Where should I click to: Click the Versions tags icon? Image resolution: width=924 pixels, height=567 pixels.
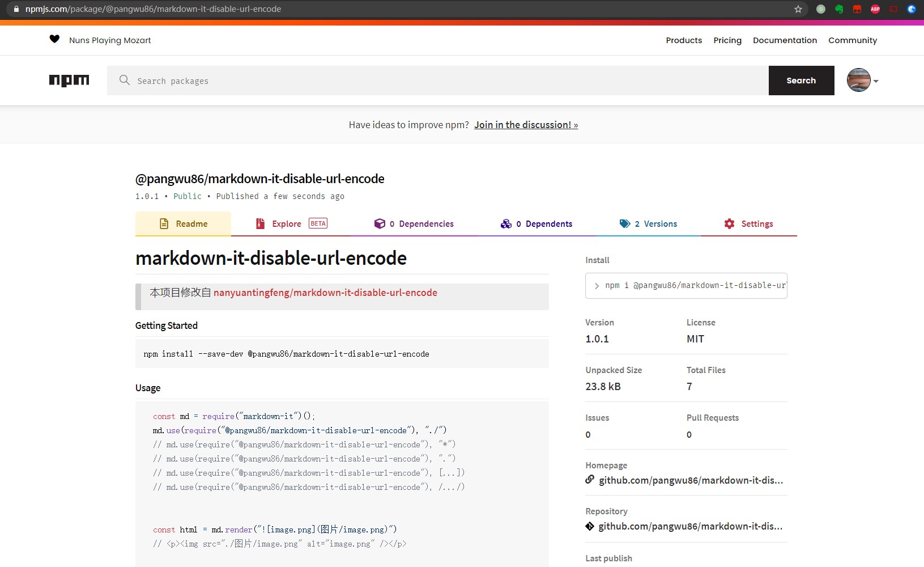click(x=625, y=223)
